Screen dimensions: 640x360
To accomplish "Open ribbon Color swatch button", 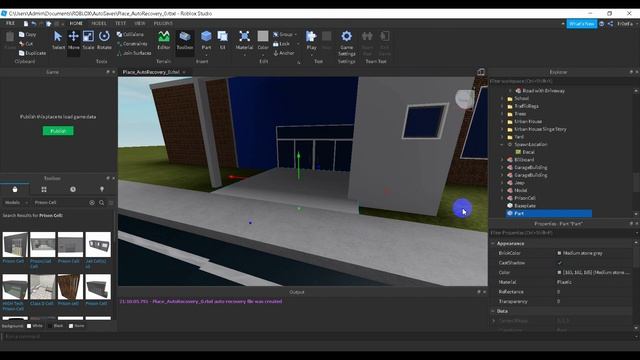I will (x=263, y=40).
